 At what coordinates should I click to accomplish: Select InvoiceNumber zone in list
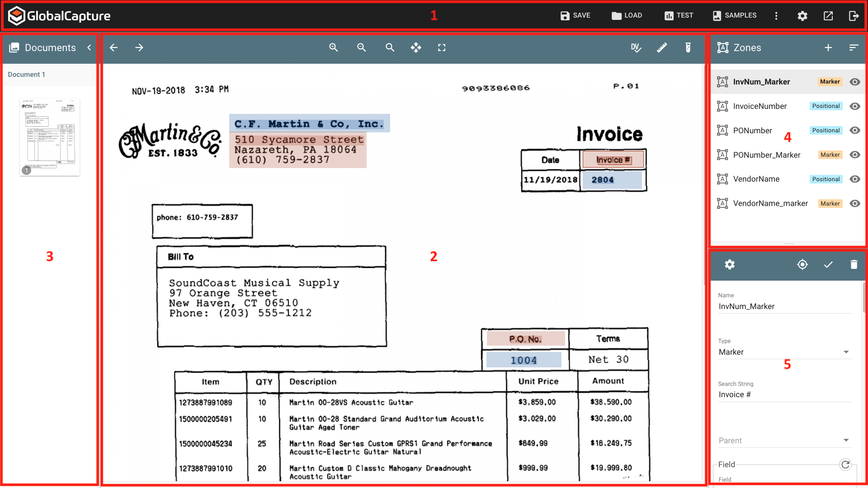tap(788, 106)
